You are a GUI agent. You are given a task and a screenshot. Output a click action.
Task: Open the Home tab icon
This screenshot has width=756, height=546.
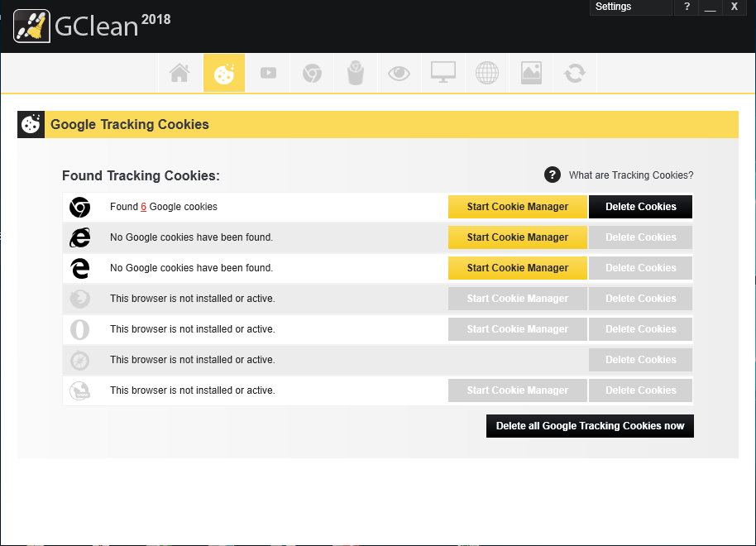[x=179, y=74]
